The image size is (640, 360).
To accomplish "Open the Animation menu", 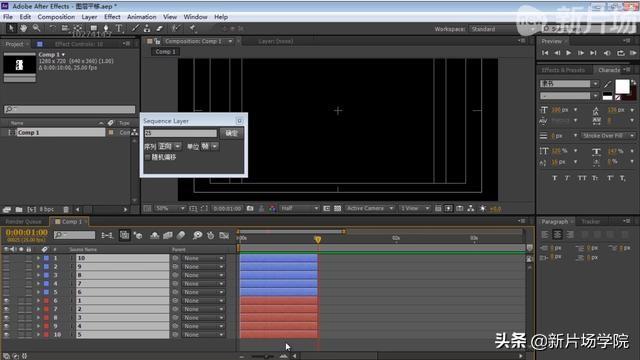I will point(141,17).
